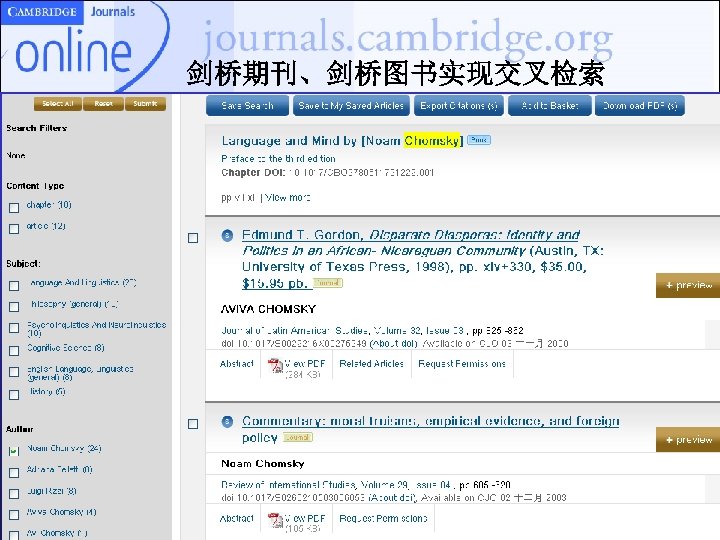
Task: Click View PDF icon for Gordon article
Action: point(275,366)
